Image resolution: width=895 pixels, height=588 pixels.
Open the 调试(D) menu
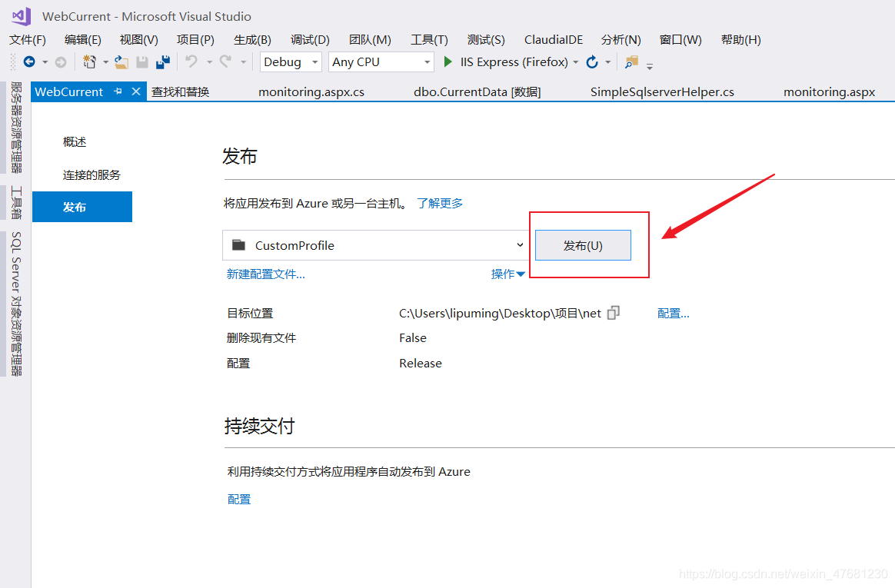pyautogui.click(x=310, y=40)
